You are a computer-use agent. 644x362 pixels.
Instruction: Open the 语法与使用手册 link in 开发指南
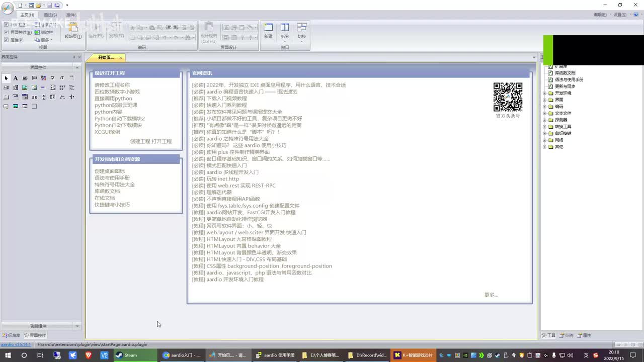coord(112,178)
